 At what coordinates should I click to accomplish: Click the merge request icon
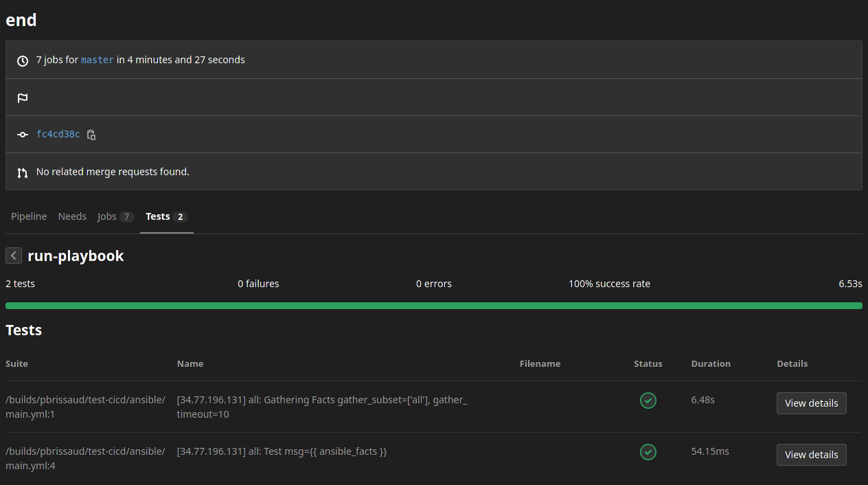point(23,172)
